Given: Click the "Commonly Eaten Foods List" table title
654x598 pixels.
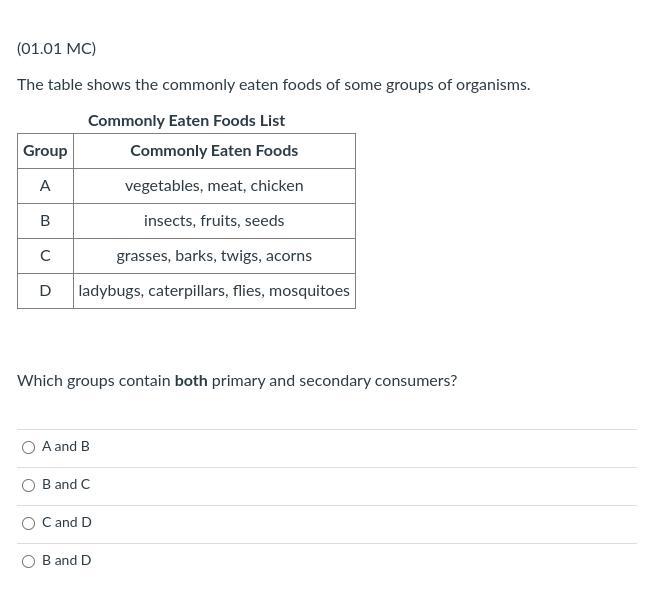Looking at the screenshot, I should 186,120.
